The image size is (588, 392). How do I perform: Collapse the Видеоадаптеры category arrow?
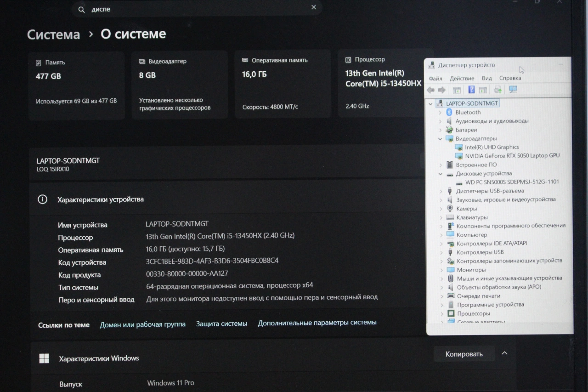(440, 139)
